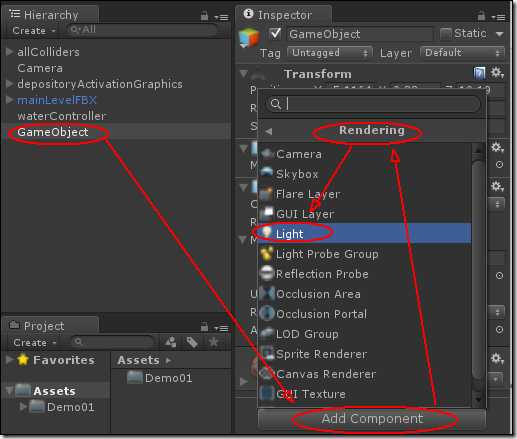Expand the allColliders tree item
Screen dimensions: 517x439
pyautogui.click(x=10, y=51)
